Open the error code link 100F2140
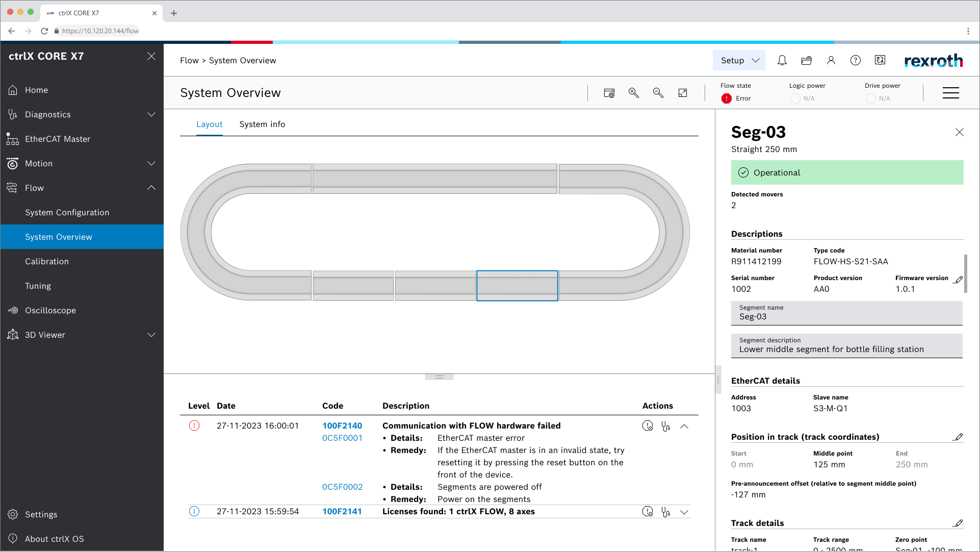Screen dimensions: 980x552 pyautogui.click(x=342, y=425)
